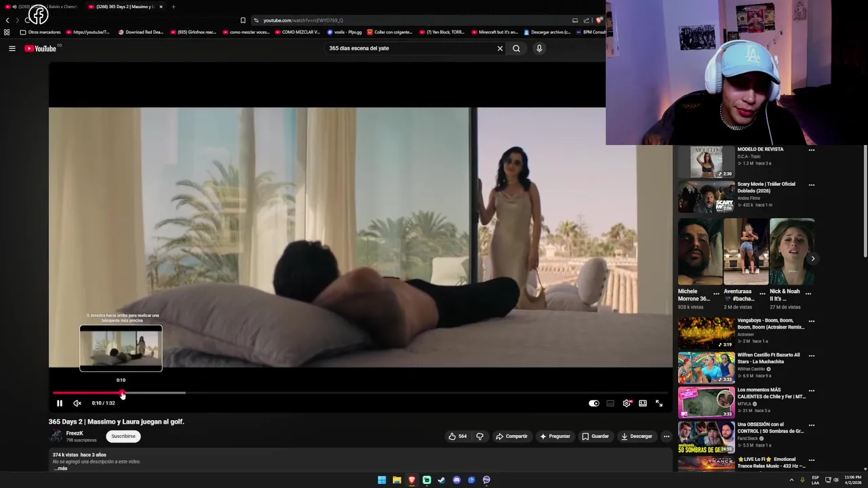This screenshot has height=488, width=868.
Task: Open options for Los momentos MÁS CALIENTES video
Action: 812,391
